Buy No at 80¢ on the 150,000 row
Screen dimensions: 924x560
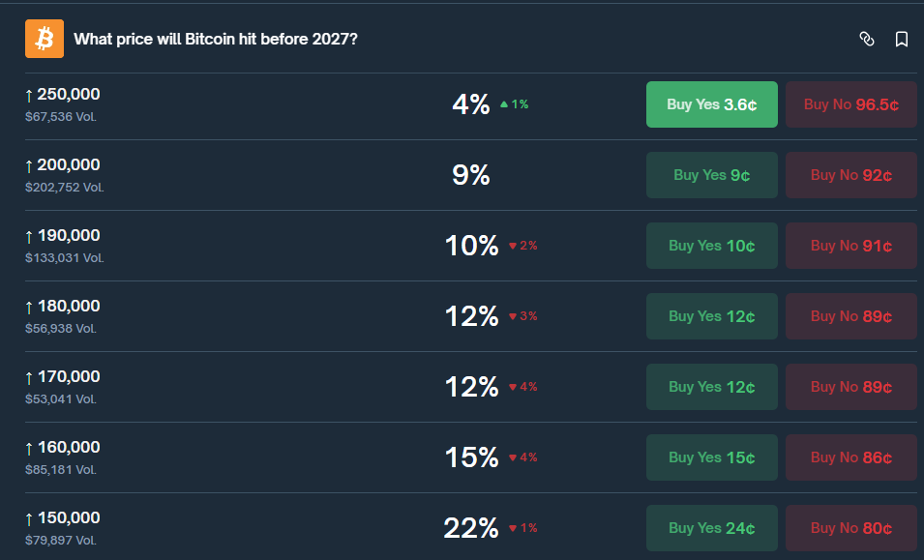pyautogui.click(x=850, y=528)
